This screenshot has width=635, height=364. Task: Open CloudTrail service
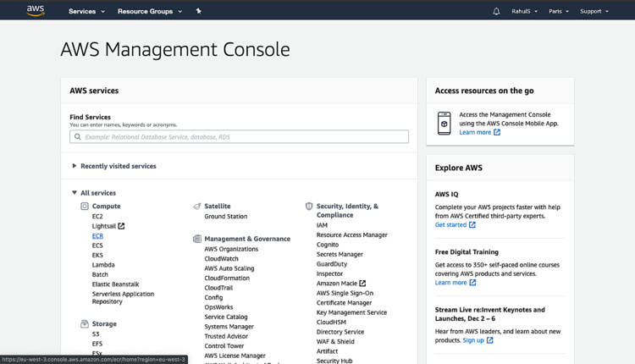pos(218,288)
